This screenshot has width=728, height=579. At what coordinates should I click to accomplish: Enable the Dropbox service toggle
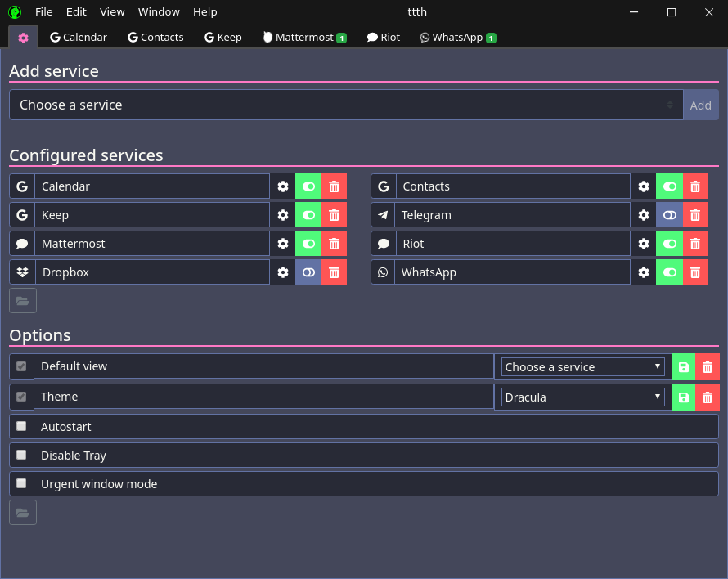[308, 272]
